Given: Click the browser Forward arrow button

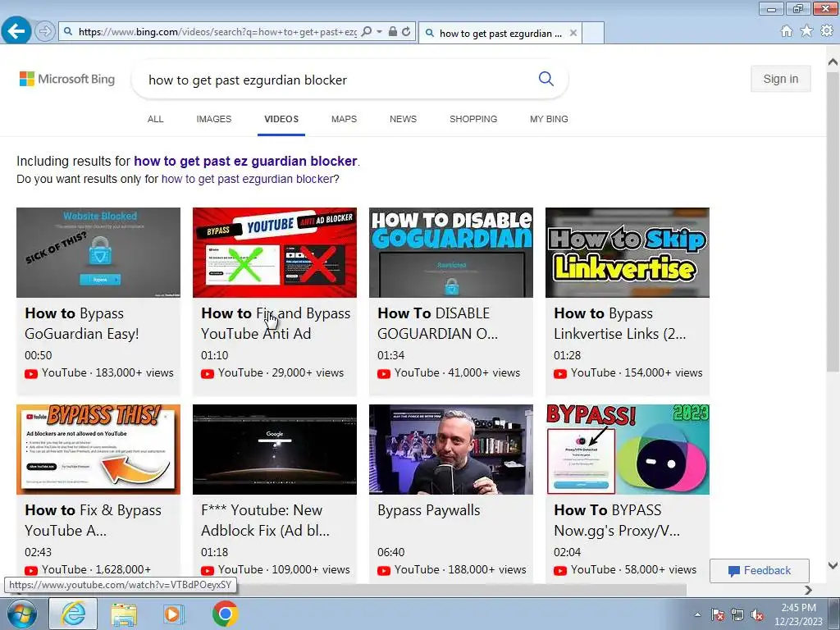Looking at the screenshot, I should tap(45, 32).
